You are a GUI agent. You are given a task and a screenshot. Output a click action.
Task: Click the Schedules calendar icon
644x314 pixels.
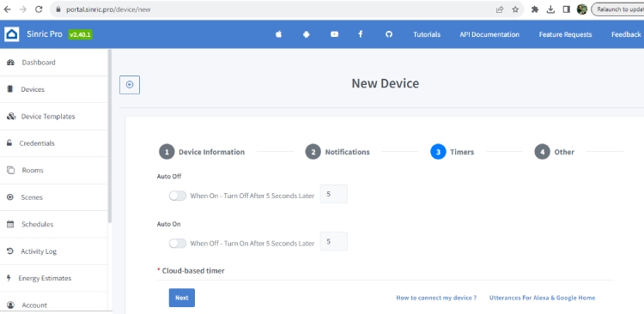(10, 224)
